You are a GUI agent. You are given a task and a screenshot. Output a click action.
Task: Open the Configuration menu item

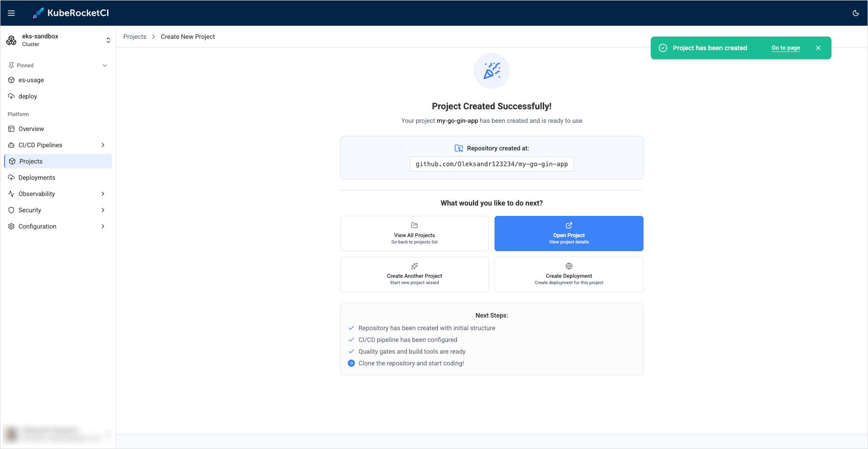point(37,226)
